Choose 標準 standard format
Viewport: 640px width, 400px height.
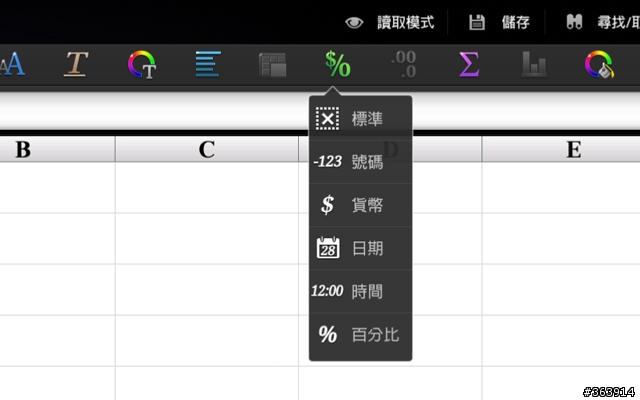point(360,119)
